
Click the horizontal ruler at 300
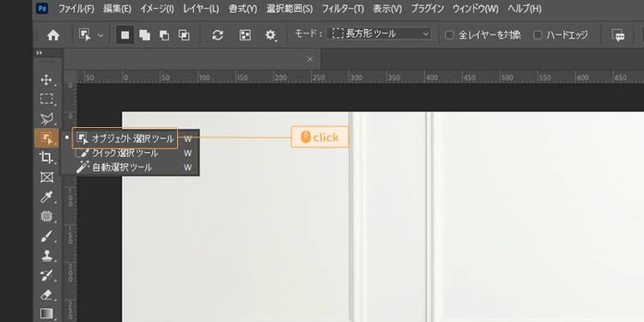(x=356, y=77)
